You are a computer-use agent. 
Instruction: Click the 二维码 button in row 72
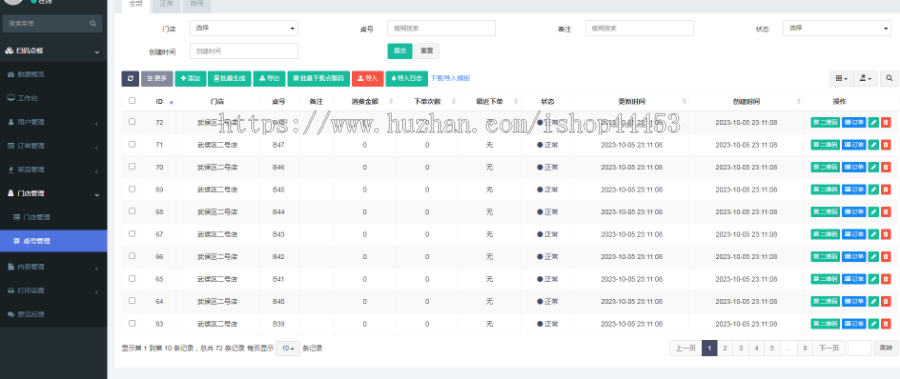[x=825, y=122]
